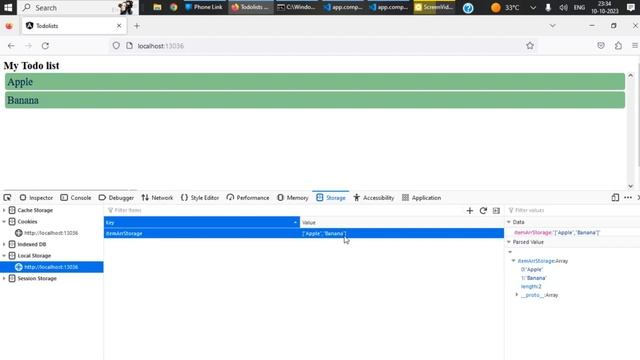640x360 pixels.
Task: Open the Pocket save icon
Action: coord(601,46)
